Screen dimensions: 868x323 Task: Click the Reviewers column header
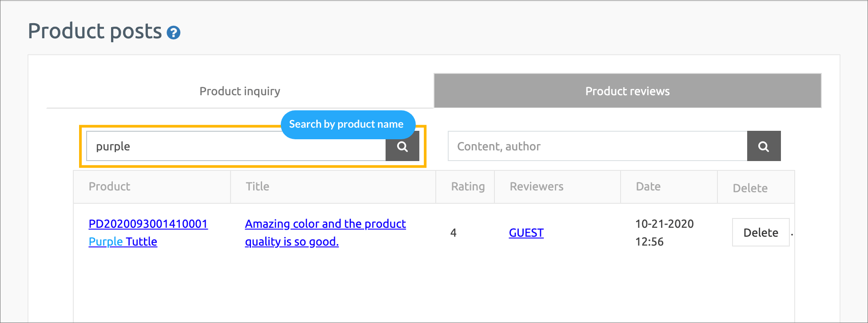coord(536,186)
